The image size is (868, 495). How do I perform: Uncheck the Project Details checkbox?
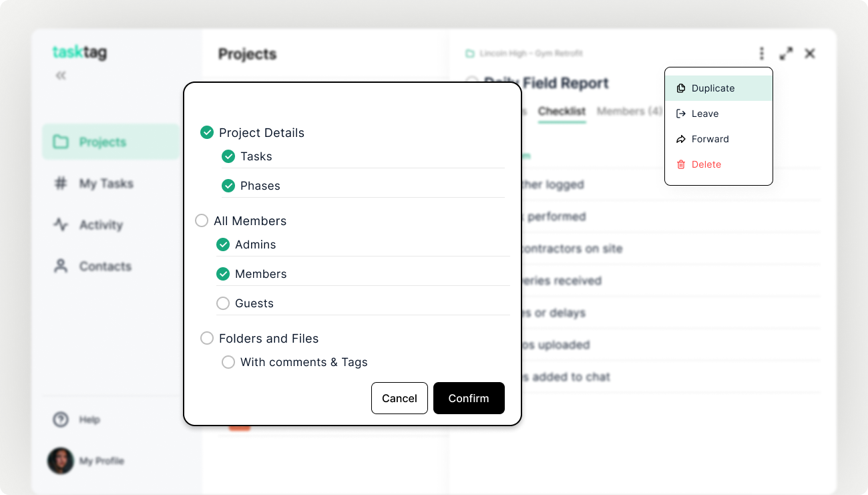pos(207,132)
